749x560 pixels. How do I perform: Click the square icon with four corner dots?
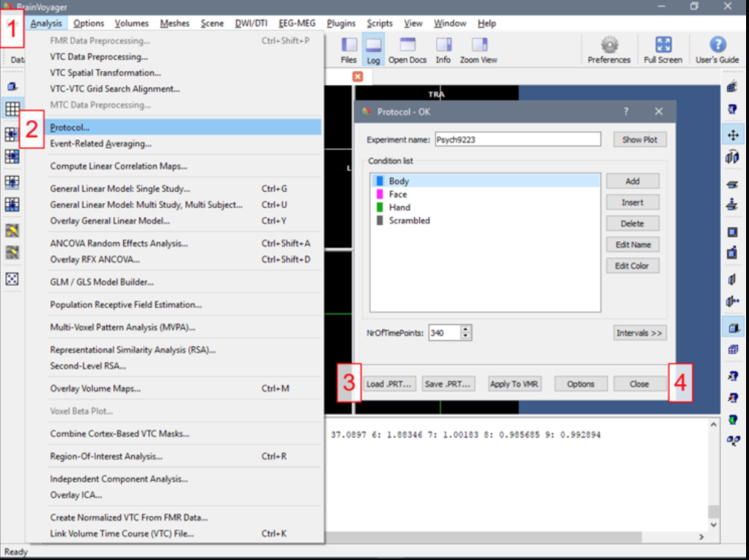point(12,279)
